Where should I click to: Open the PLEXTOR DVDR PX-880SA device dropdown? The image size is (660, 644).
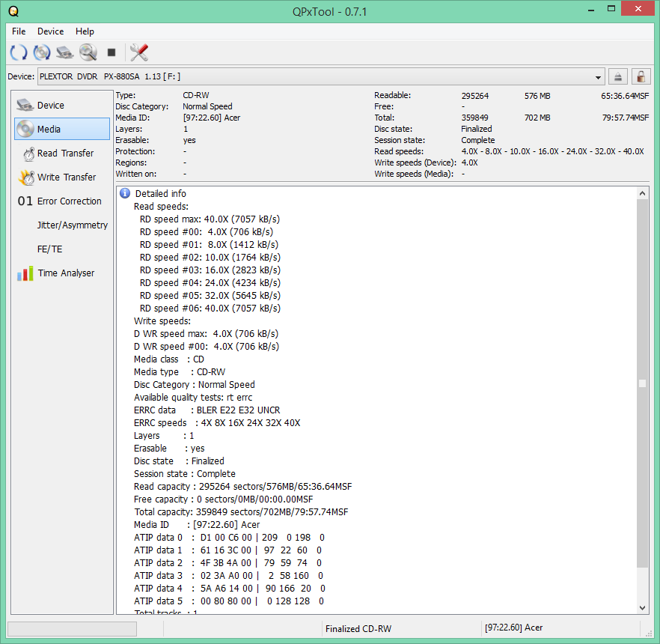point(321,76)
